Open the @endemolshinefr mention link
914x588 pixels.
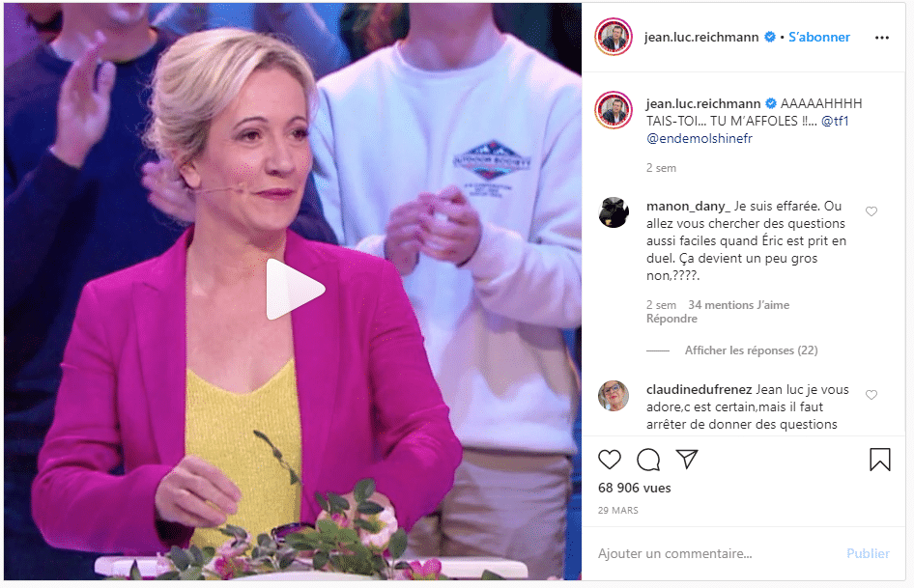tap(699, 139)
